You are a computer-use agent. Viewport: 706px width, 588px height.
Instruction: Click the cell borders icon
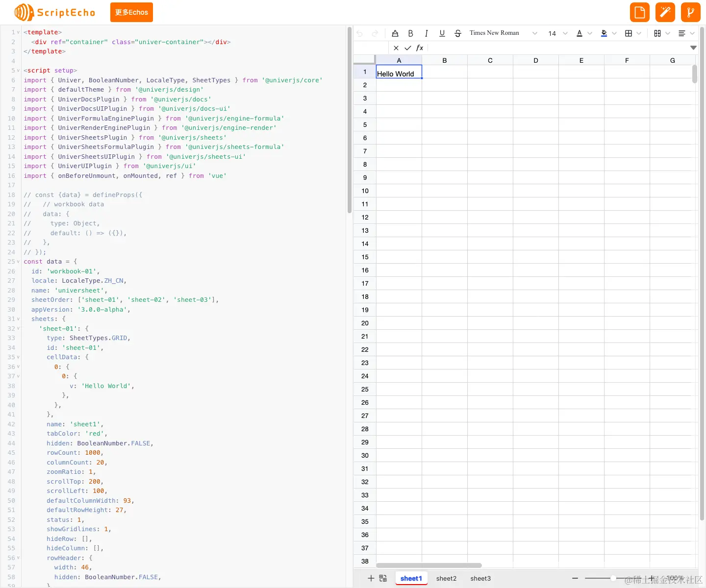point(629,33)
